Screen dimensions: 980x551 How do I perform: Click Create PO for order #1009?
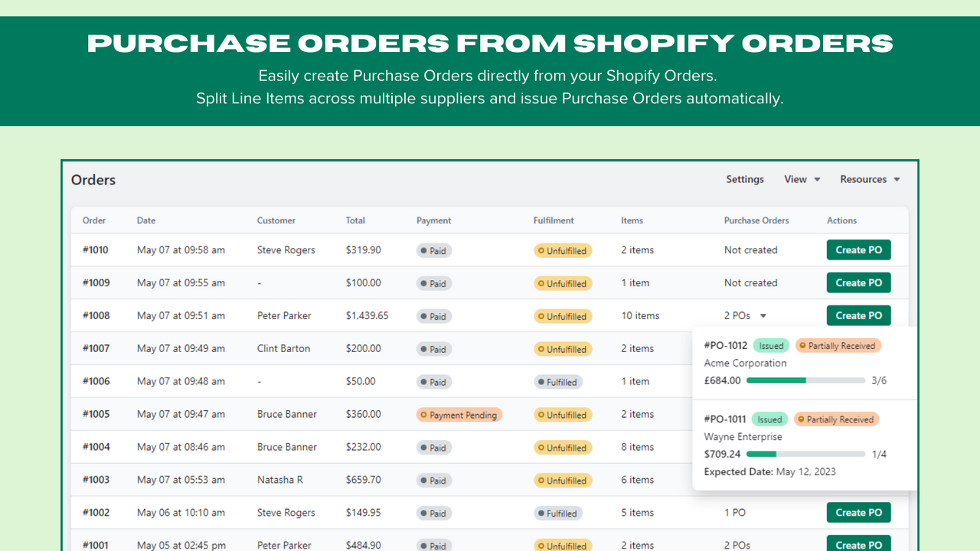pyautogui.click(x=858, y=282)
